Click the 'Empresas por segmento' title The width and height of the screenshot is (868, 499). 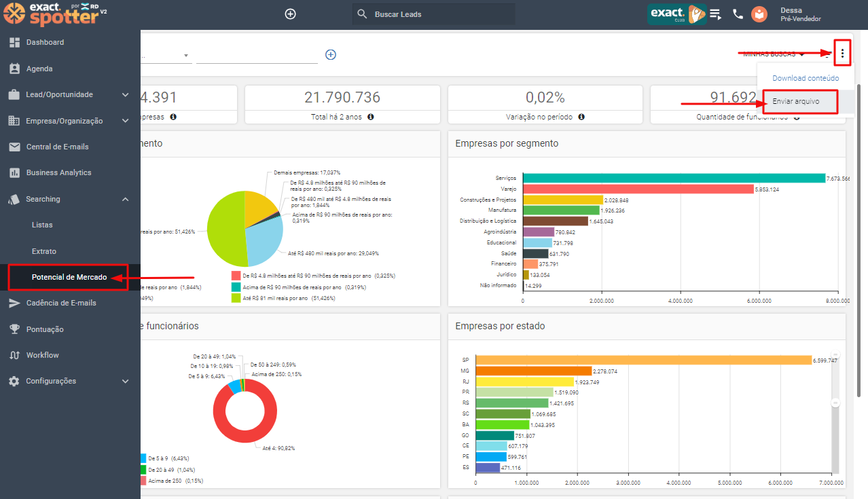pyautogui.click(x=507, y=143)
